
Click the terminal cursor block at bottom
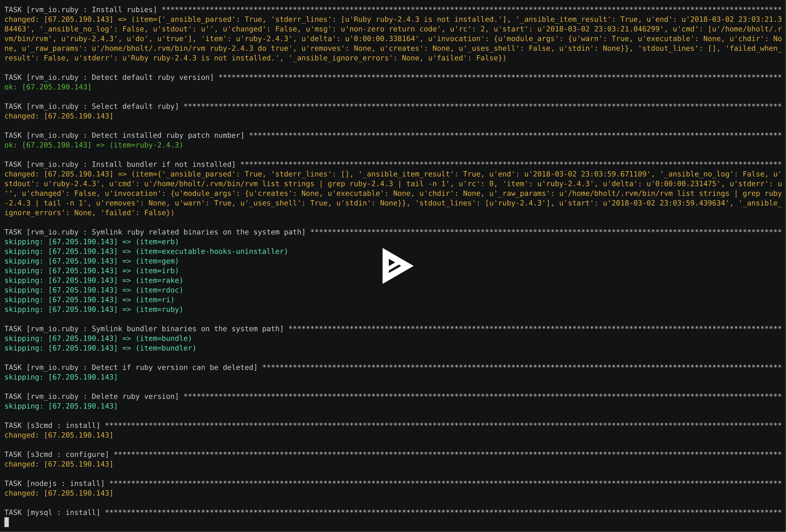(6, 522)
